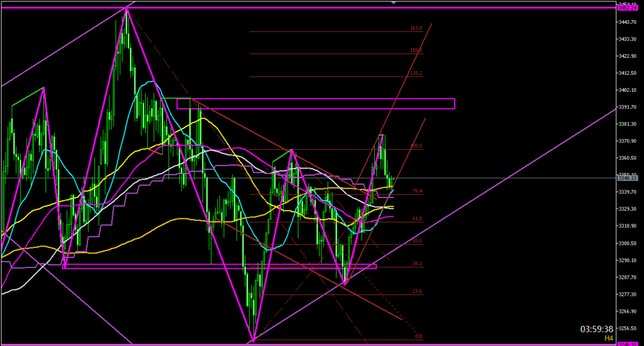Click 3318.90 on the price scale
The width and height of the screenshot is (644, 346).
point(628,226)
